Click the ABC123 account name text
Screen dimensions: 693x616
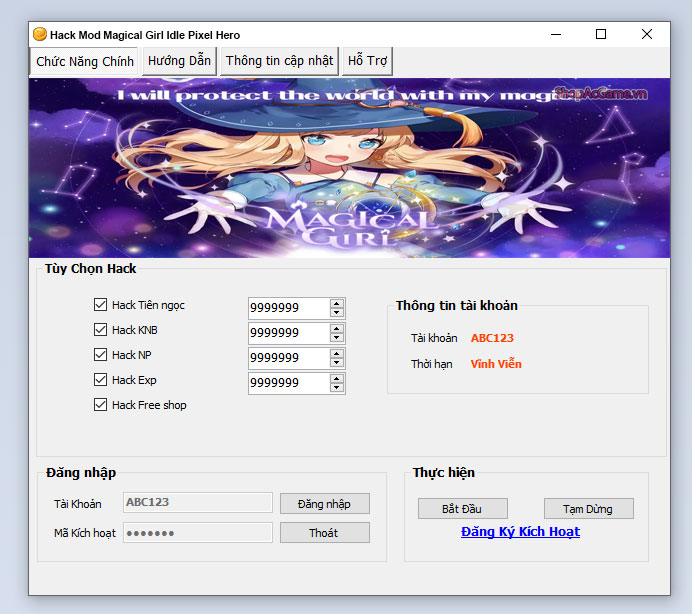coord(492,338)
